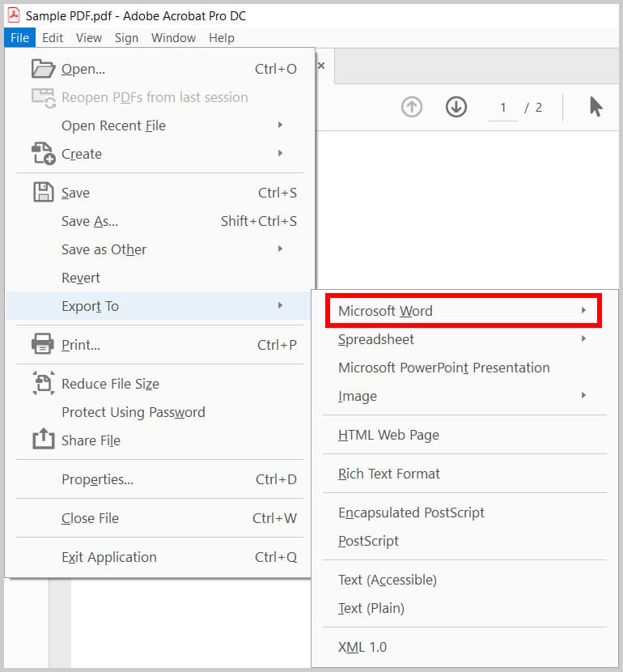Expand the Export To submenu arrow
The width and height of the screenshot is (623, 672).
(280, 305)
